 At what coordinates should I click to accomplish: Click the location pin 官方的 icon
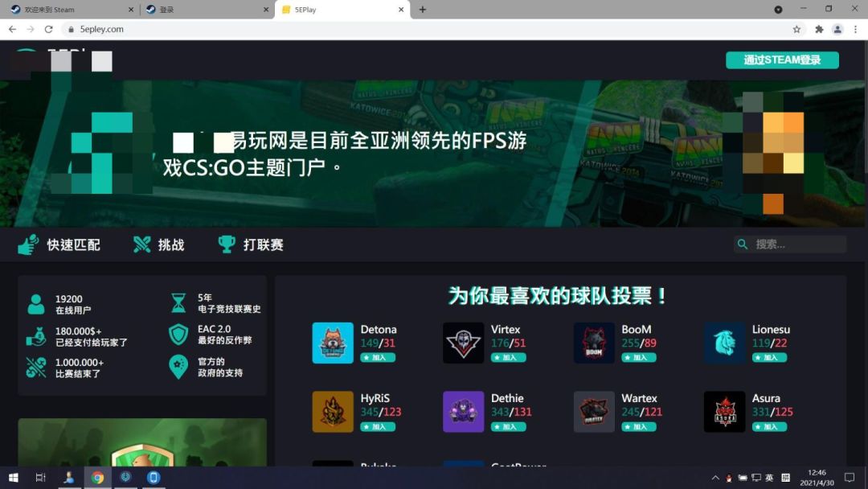(178, 367)
